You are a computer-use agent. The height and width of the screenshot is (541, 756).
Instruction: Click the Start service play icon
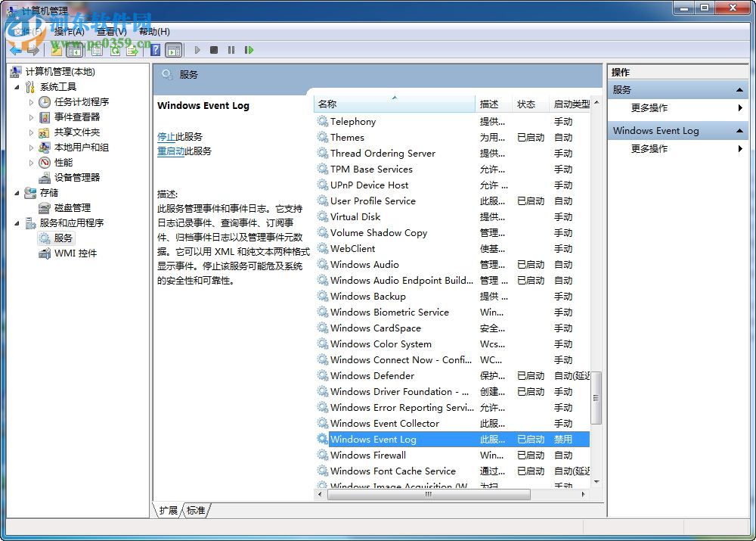(197, 50)
